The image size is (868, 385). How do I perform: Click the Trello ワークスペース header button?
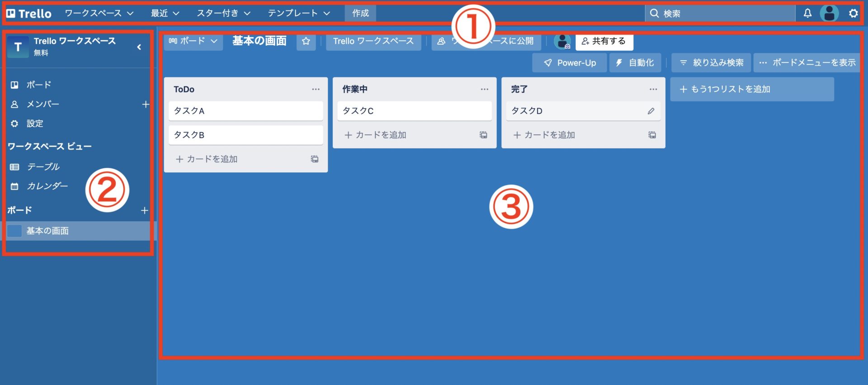[373, 41]
